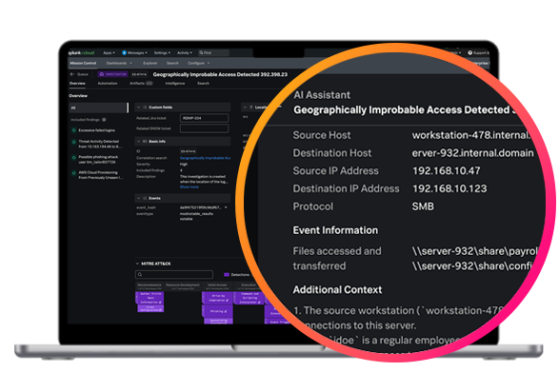Click the ES-87416 ID badge in Basic info
The width and height of the screenshot is (559, 392).
point(189,151)
